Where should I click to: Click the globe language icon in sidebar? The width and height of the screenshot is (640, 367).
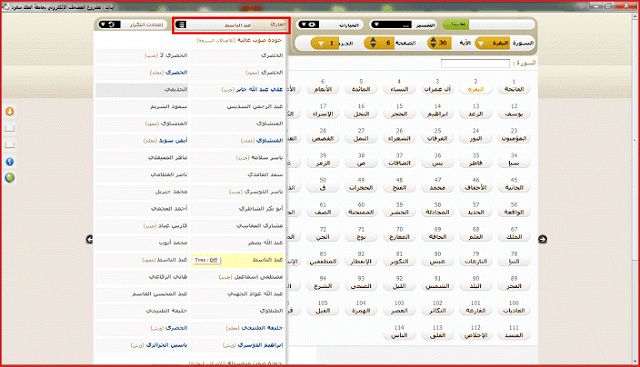tap(10, 178)
